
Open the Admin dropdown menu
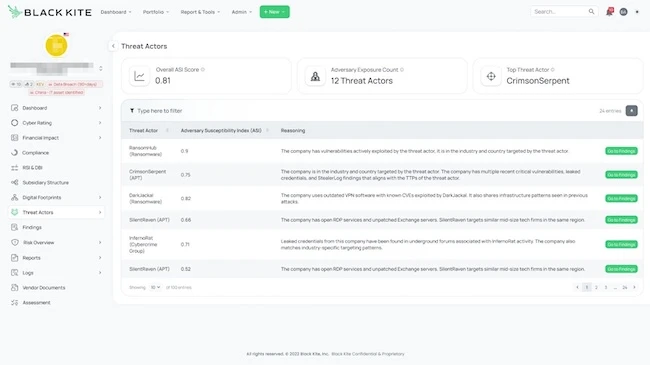242,12
